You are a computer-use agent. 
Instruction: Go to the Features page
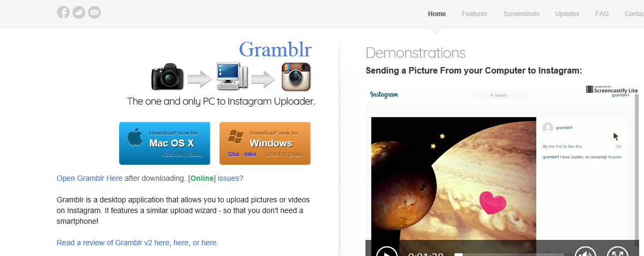[x=474, y=14]
